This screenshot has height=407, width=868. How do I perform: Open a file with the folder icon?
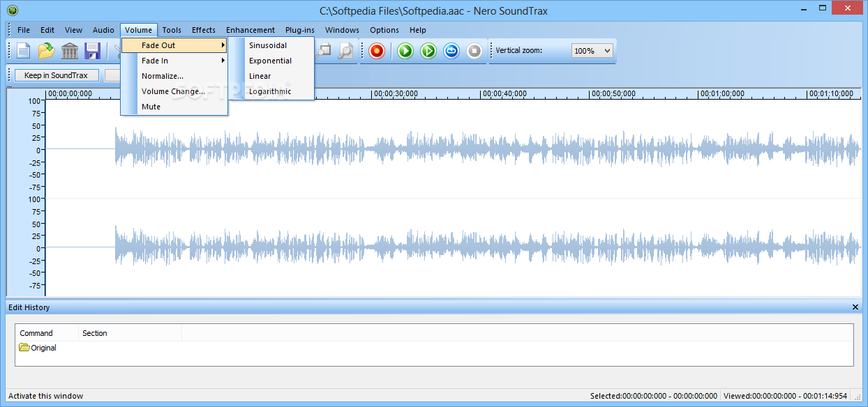coord(46,51)
